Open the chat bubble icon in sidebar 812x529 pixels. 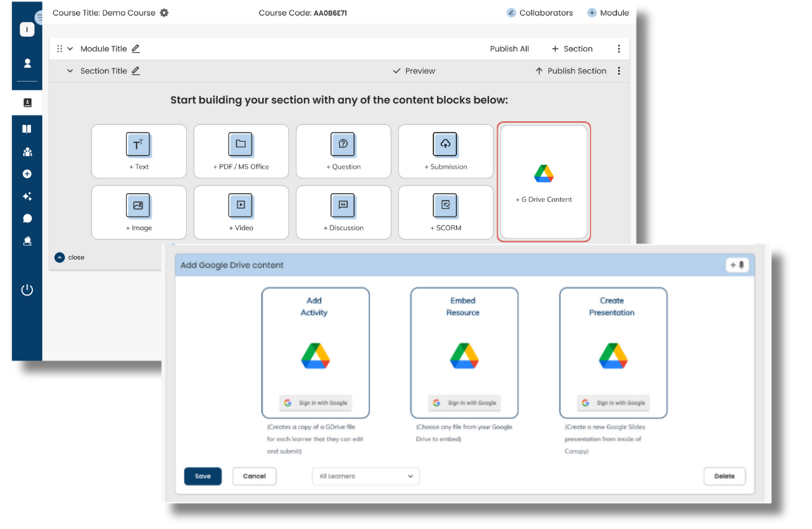click(x=27, y=219)
